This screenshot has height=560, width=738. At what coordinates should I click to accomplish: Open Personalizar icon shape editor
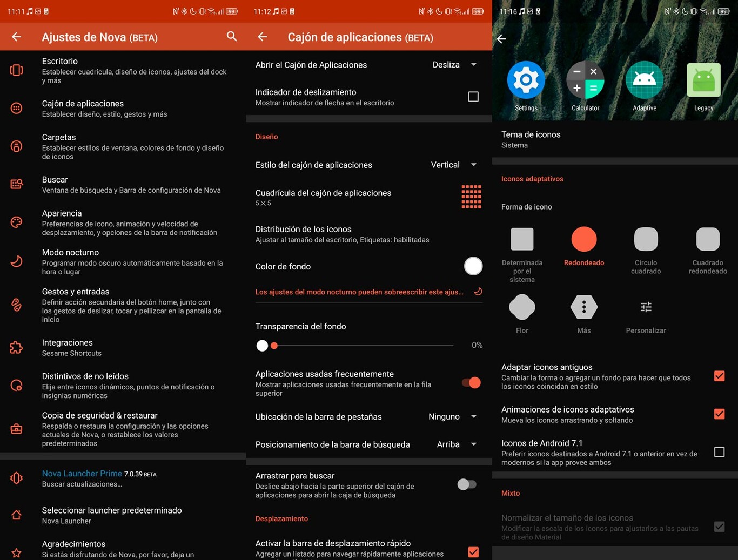[646, 307]
